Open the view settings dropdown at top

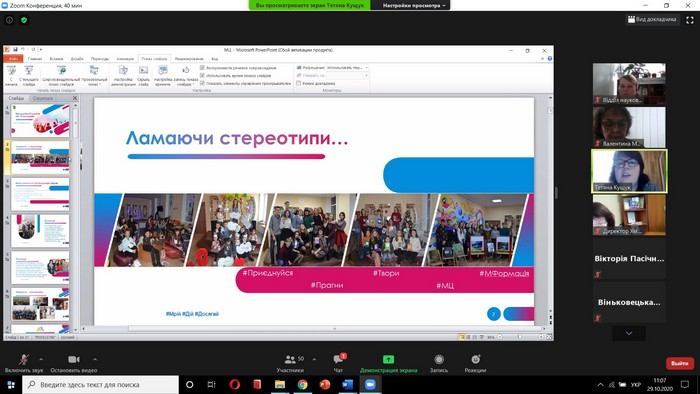pyautogui.click(x=414, y=5)
